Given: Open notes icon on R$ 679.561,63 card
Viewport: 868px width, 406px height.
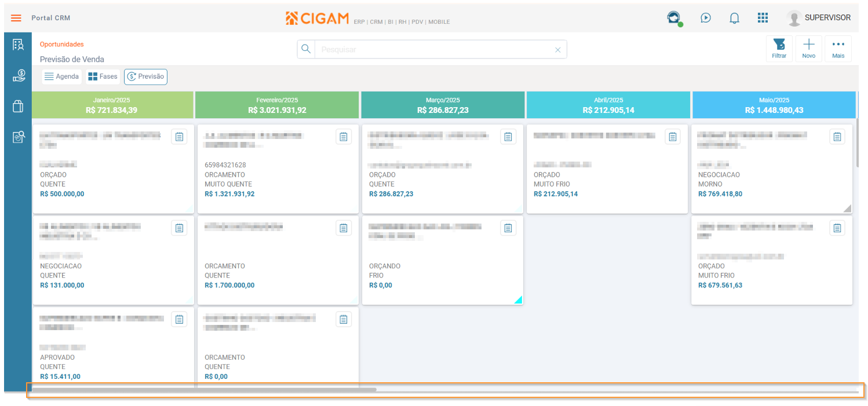Looking at the screenshot, I should (x=837, y=228).
